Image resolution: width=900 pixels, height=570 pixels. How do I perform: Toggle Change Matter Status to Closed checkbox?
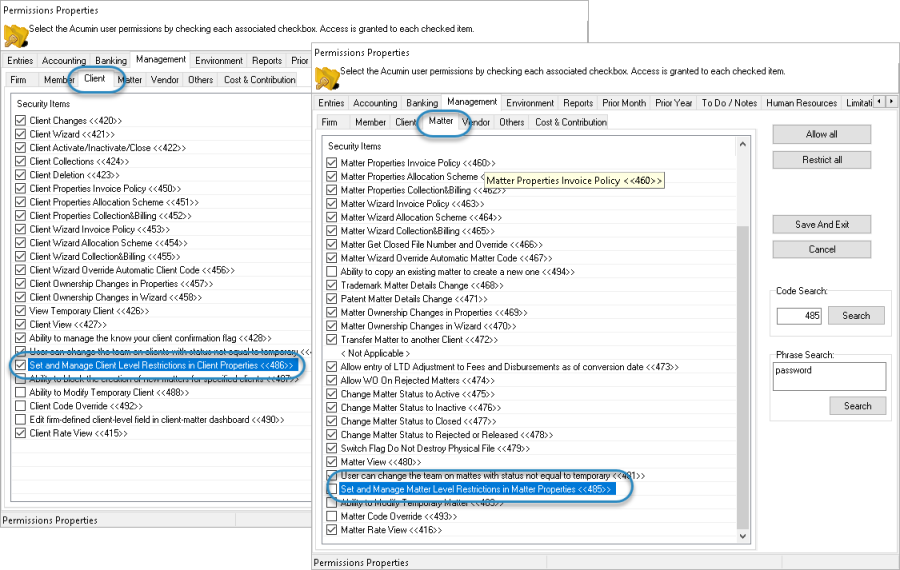point(331,421)
